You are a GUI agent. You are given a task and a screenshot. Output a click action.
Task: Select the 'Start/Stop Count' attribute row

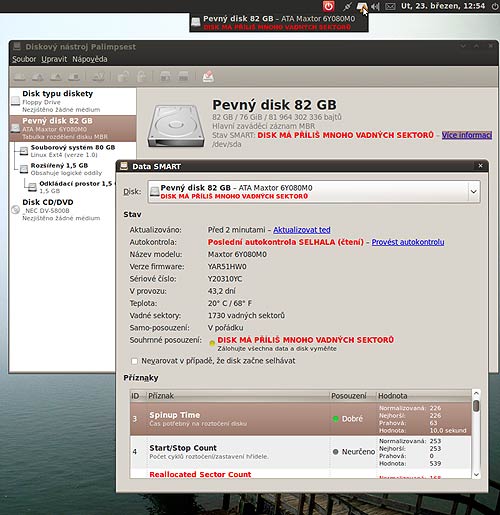(301, 452)
